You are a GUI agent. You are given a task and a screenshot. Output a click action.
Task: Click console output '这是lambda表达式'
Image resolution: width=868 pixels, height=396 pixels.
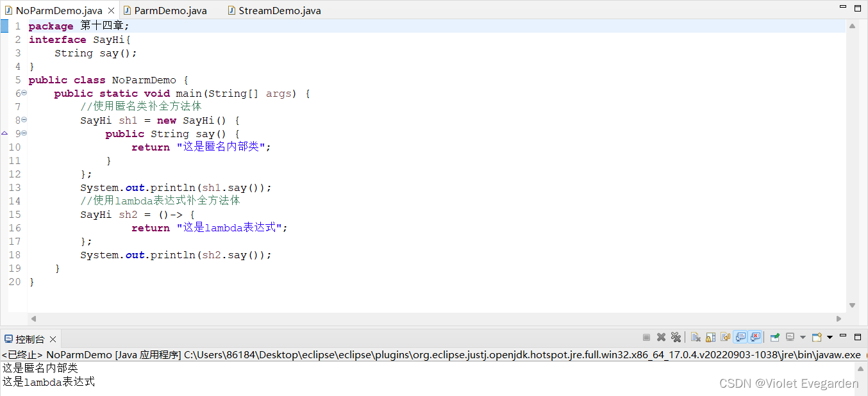click(48, 382)
